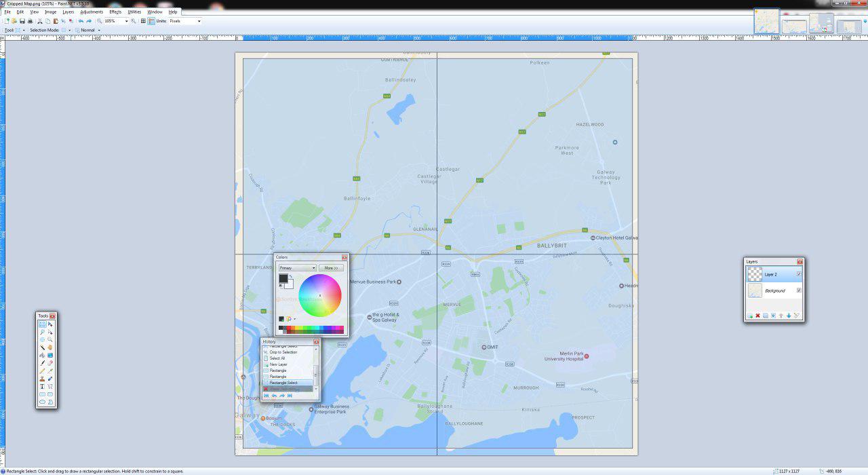This screenshot has height=475, width=868.
Task: Click Fast Forward button in History panel
Action: coord(290,395)
